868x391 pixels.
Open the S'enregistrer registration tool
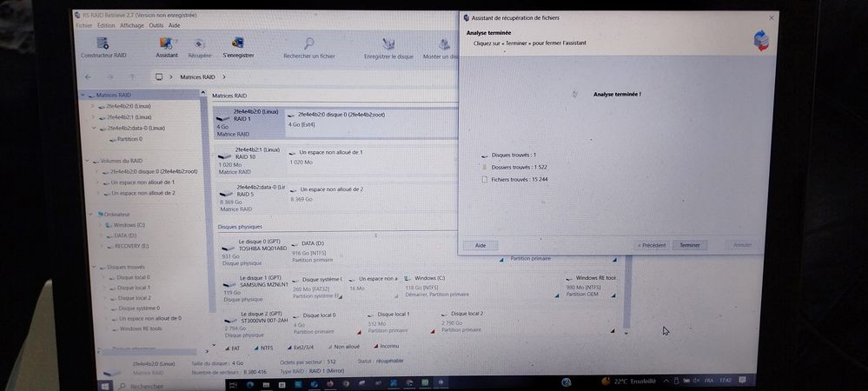[x=238, y=48]
